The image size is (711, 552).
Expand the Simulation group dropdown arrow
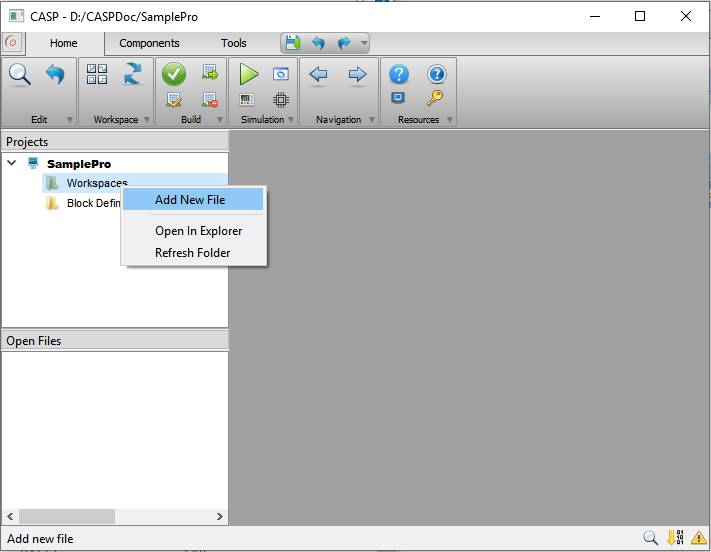[291, 120]
